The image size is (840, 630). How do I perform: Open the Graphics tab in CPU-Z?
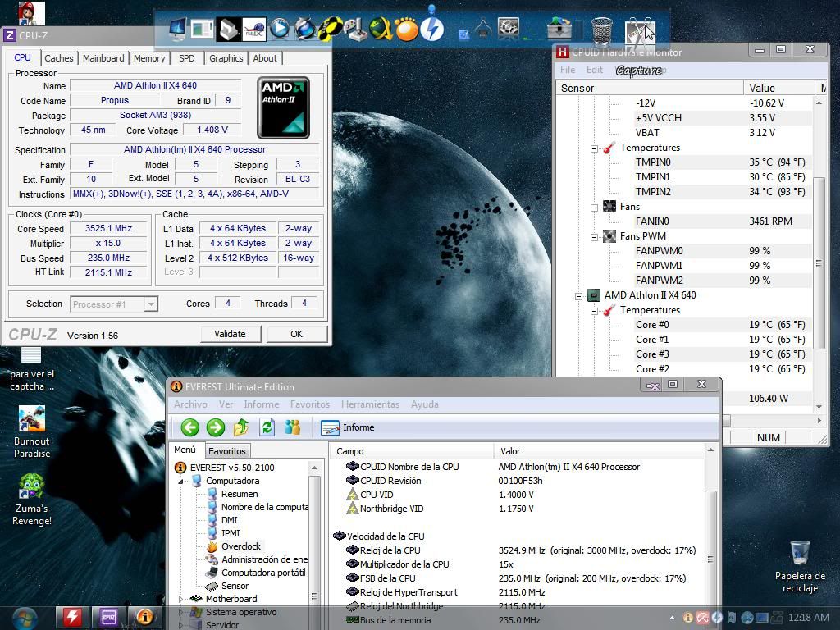[x=226, y=58]
